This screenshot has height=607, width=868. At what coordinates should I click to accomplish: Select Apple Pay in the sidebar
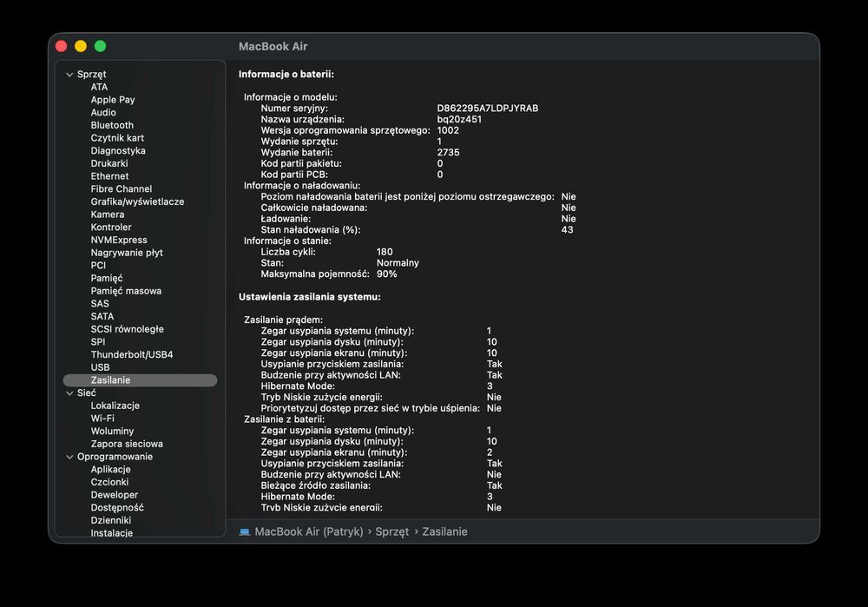(112, 100)
